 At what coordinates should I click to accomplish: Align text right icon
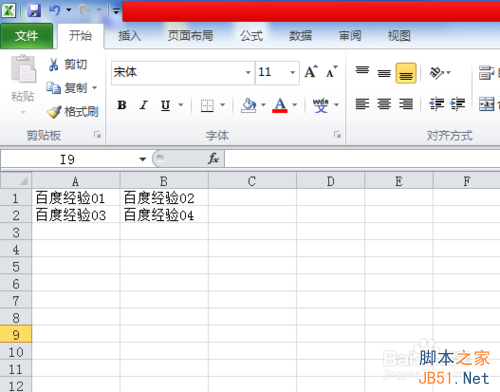406,104
